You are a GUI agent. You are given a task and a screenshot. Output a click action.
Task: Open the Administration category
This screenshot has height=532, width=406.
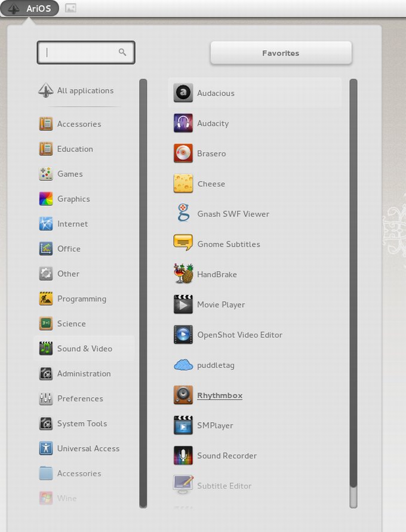[84, 374]
